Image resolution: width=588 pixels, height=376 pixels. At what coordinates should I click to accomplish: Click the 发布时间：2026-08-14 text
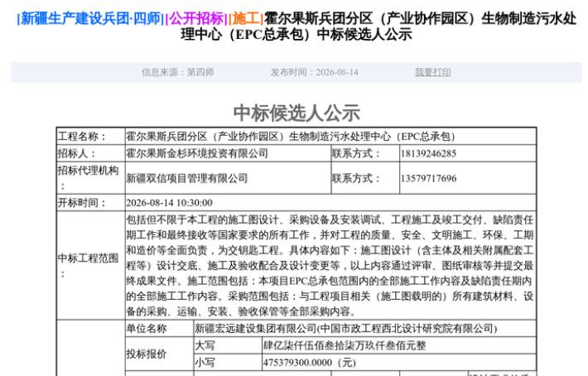[314, 72]
